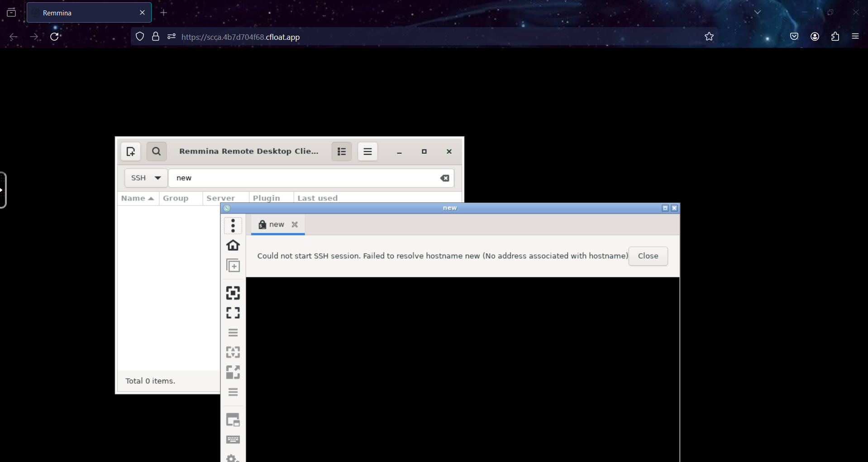Image resolution: width=868 pixels, height=462 pixels.
Task: Open multi-monitor options below the fullscreen icon
Action: point(233,333)
